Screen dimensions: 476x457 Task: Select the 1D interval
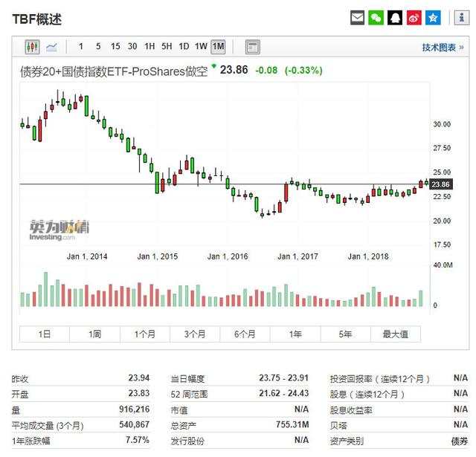pyautogui.click(x=184, y=47)
